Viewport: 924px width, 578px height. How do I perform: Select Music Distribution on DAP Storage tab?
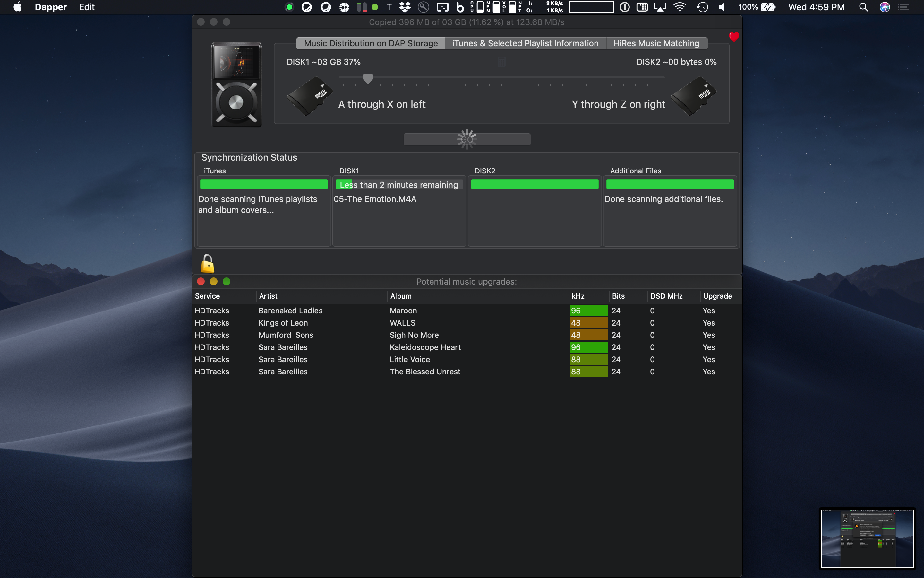pos(371,43)
